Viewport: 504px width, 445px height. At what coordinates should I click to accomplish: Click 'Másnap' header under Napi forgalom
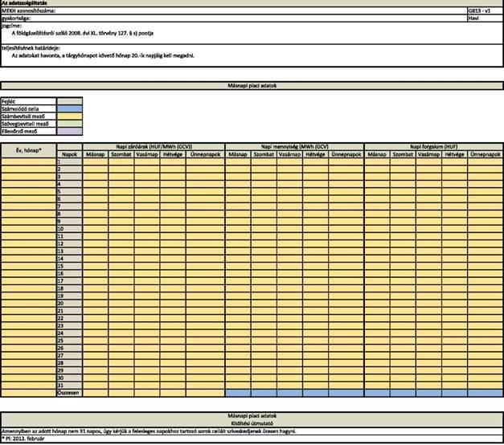[377, 154]
